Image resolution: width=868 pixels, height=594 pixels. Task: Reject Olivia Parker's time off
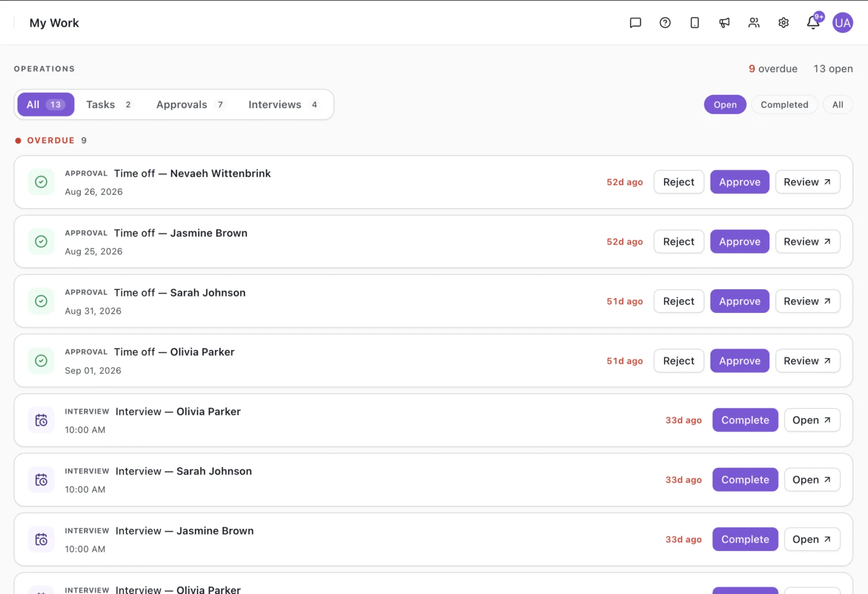[x=679, y=361]
